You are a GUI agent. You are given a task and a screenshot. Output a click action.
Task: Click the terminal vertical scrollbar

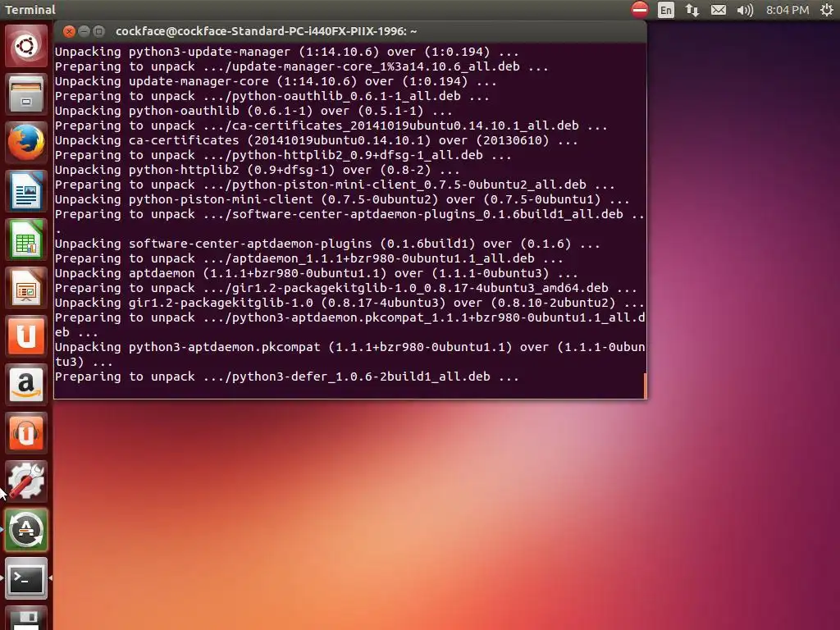click(645, 386)
